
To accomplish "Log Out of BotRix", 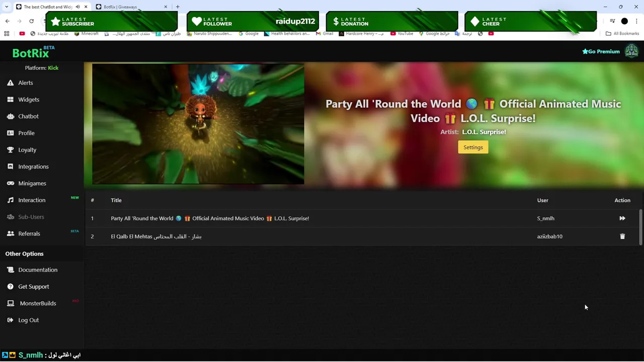I will tap(28, 320).
